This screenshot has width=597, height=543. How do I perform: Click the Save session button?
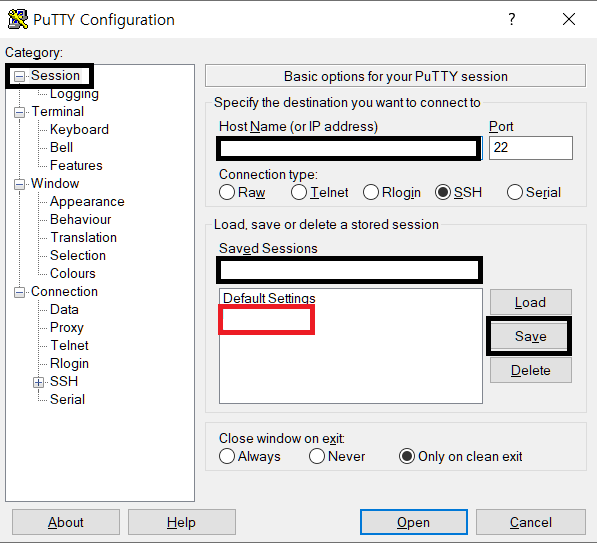pos(531,336)
